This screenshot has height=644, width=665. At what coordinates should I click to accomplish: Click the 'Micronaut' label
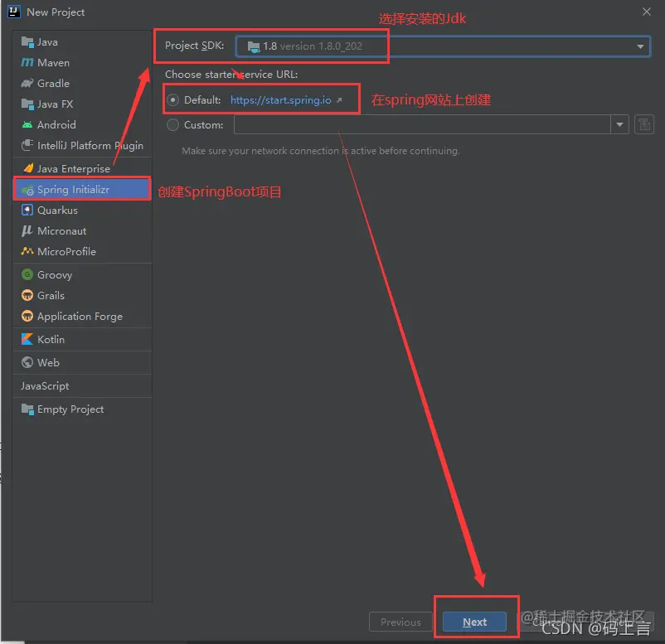(62, 231)
